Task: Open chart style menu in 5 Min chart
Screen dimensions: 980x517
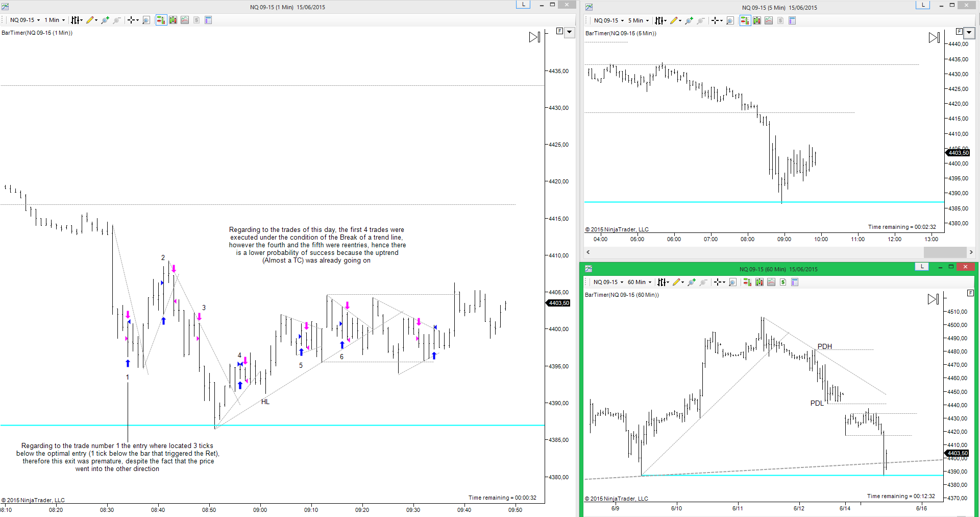Action: [660, 20]
